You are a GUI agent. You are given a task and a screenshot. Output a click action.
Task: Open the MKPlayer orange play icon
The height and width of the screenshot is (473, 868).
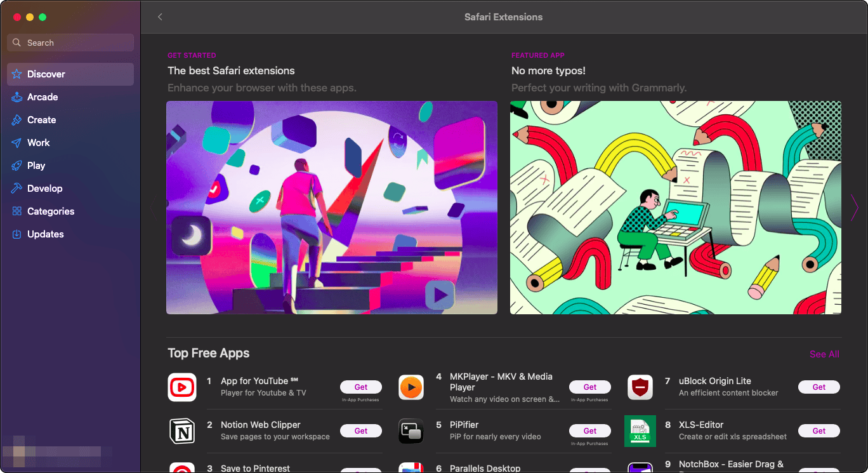411,387
